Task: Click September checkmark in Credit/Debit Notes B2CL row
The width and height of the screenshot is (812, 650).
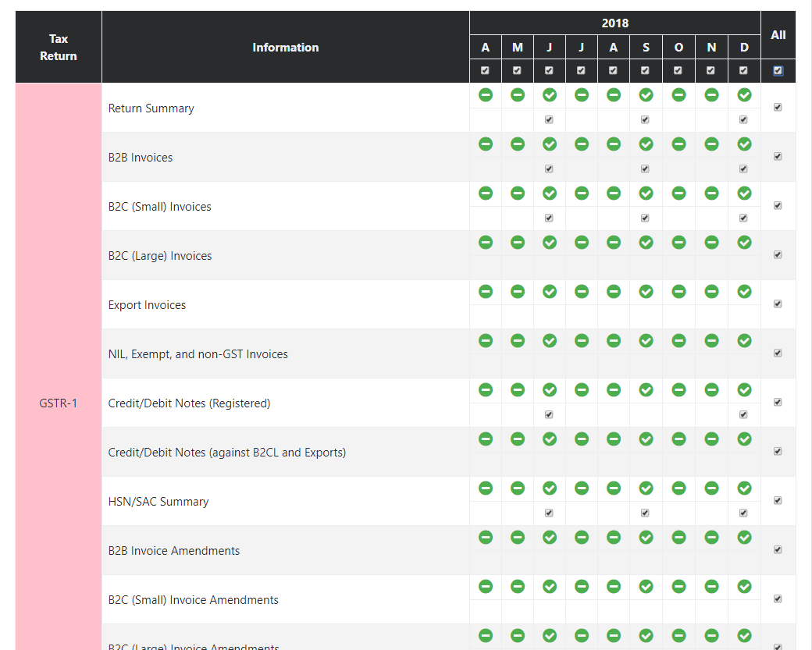Action: [646, 439]
